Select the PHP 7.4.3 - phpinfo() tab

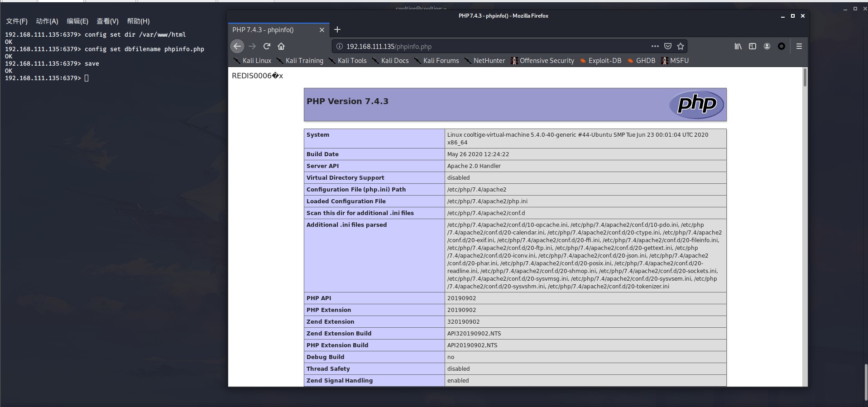(278, 30)
